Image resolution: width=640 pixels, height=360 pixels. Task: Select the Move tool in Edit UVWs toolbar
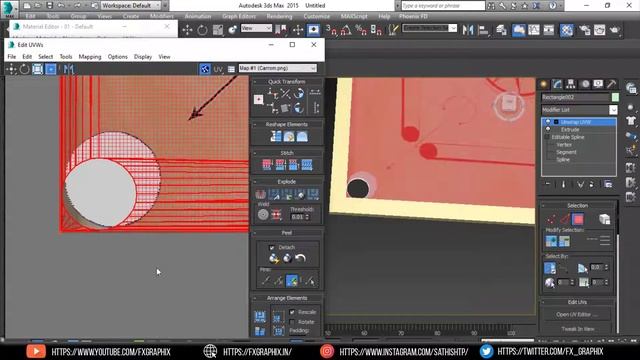click(11, 69)
